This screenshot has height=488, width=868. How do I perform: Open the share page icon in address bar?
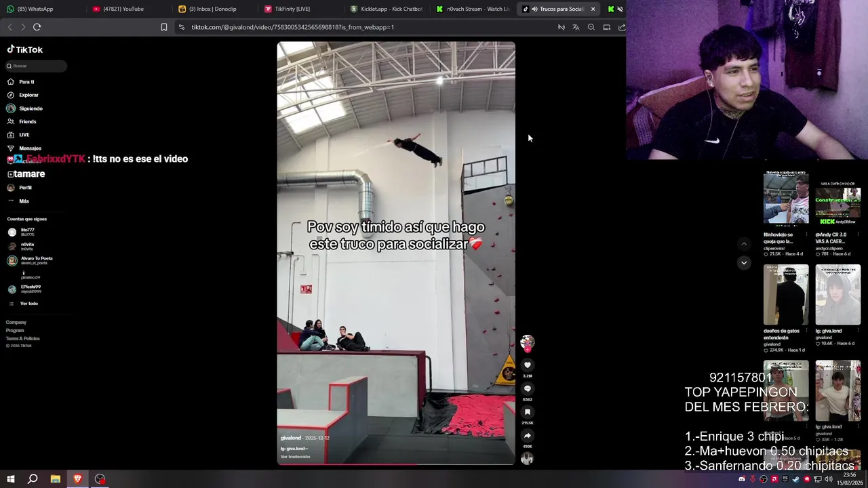[x=622, y=27]
